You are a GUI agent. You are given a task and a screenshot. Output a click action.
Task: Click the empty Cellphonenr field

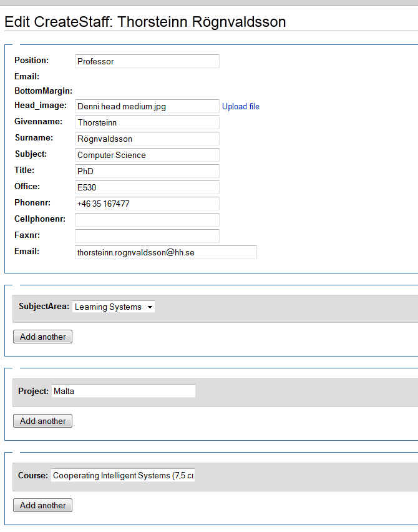(147, 220)
